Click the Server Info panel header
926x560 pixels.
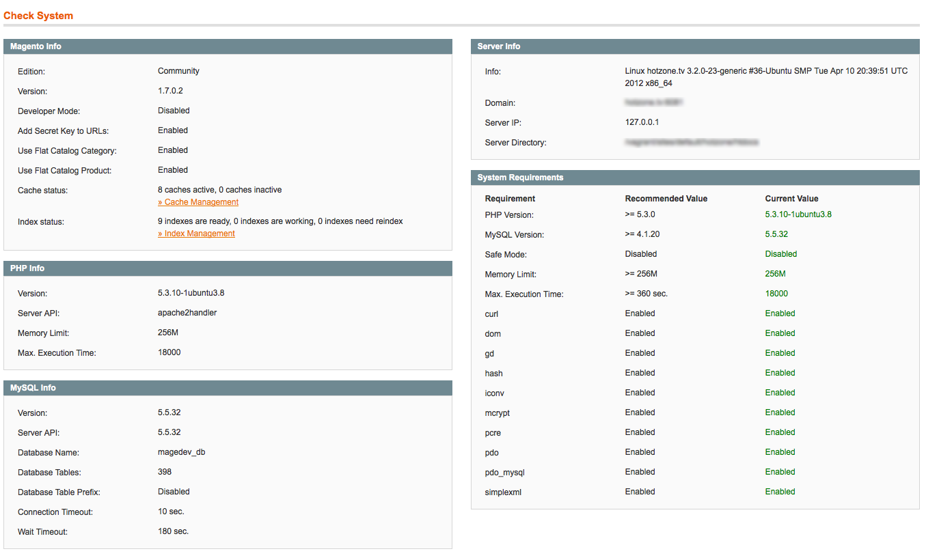[695, 46]
